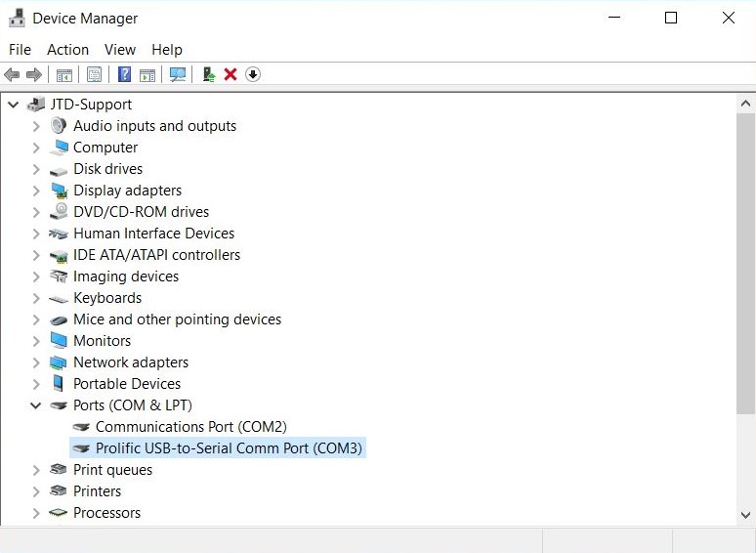Click the Audio inputs speaker icon
756x553 pixels.
click(59, 126)
